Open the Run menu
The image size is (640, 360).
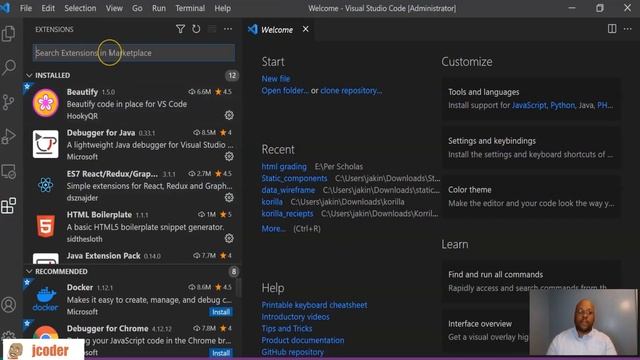159,8
